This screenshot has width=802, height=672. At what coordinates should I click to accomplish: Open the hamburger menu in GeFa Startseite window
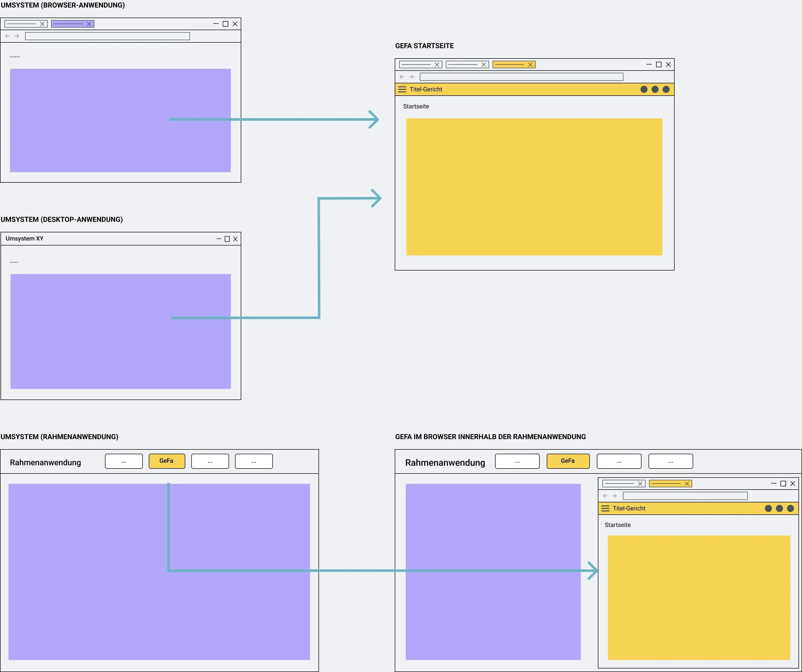click(402, 89)
